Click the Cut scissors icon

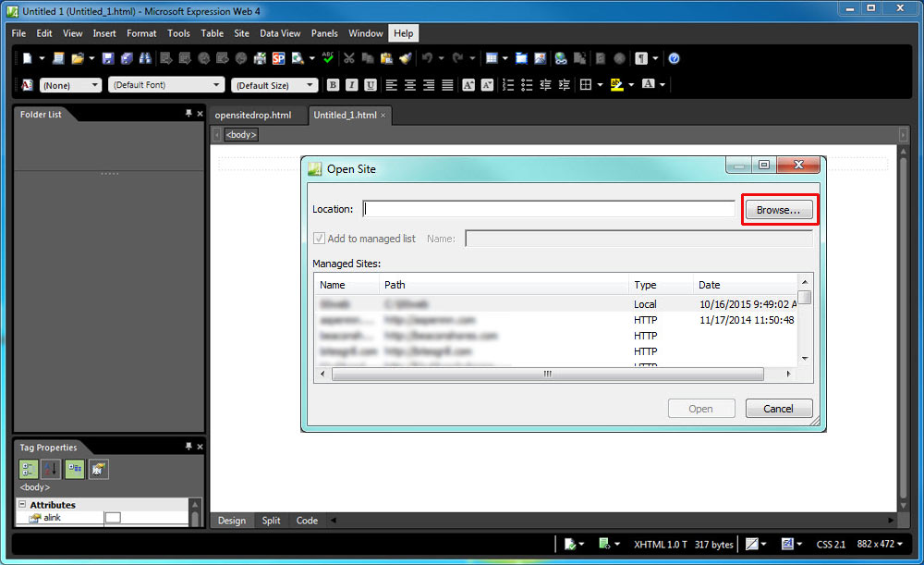349,58
